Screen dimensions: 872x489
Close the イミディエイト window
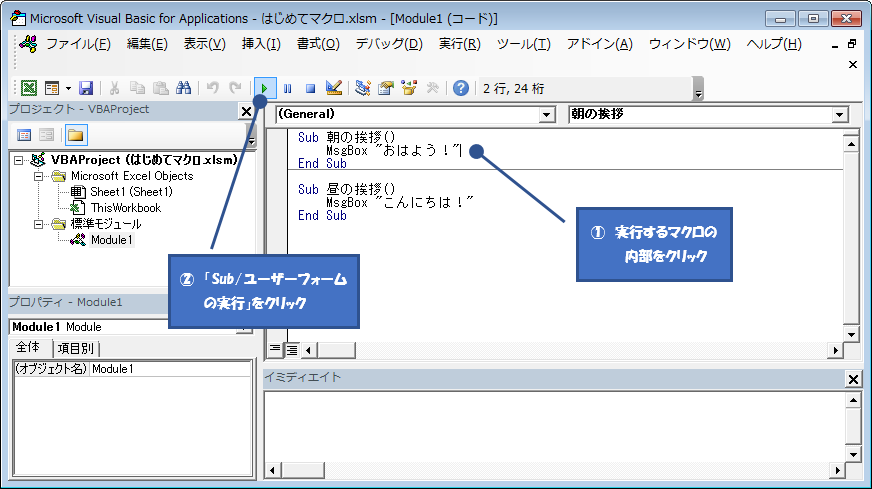853,379
